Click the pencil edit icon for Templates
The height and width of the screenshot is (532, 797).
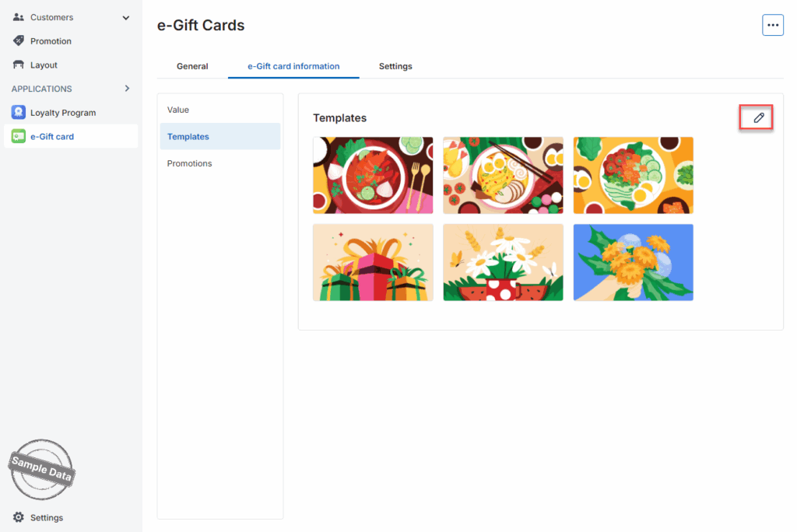[x=758, y=118]
